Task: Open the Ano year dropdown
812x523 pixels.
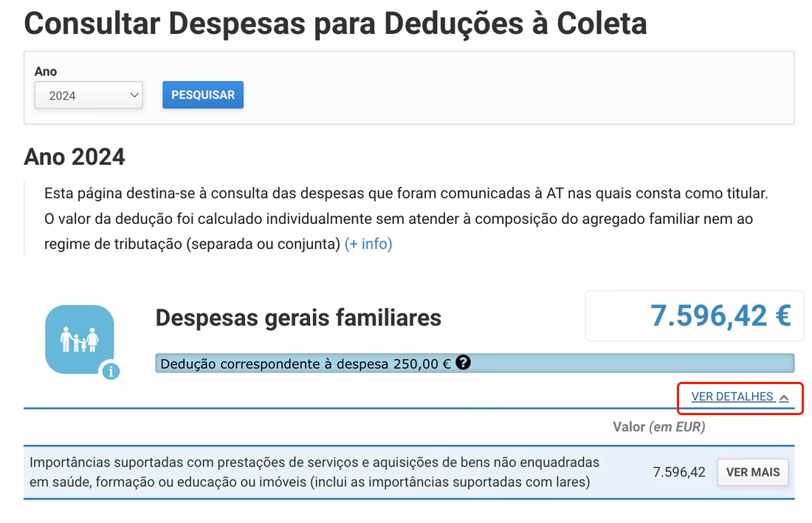Action: 89,95
